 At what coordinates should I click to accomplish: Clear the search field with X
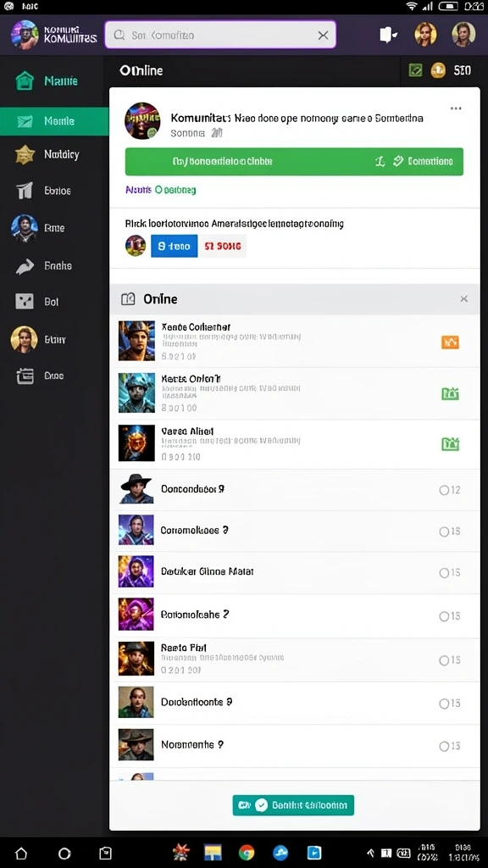point(323,36)
